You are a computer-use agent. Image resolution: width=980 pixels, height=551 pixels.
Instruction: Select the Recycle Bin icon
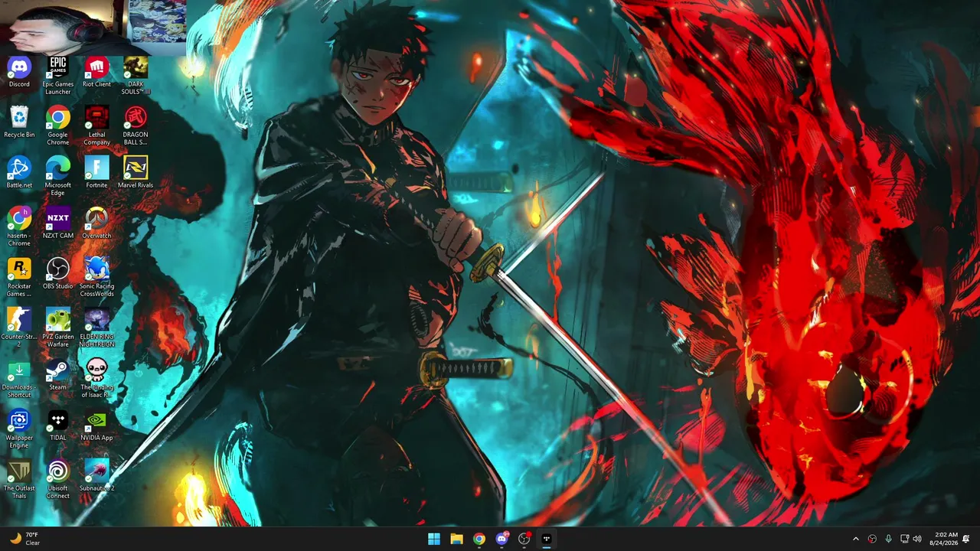pos(19,122)
